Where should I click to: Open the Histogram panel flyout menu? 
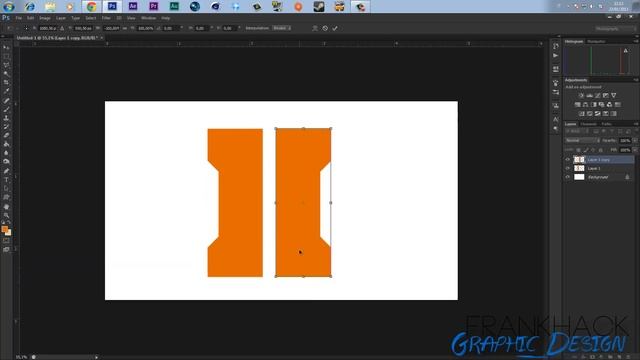(636, 41)
